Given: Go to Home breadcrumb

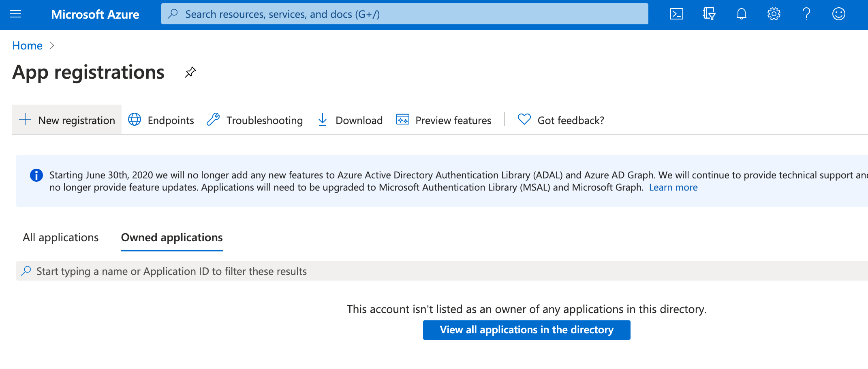Looking at the screenshot, I should pos(27,46).
